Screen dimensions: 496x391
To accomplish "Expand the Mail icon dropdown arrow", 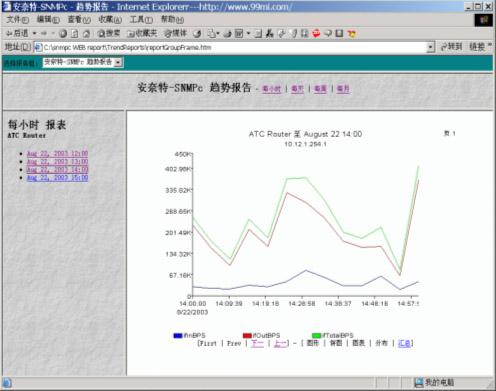I will coord(218,34).
